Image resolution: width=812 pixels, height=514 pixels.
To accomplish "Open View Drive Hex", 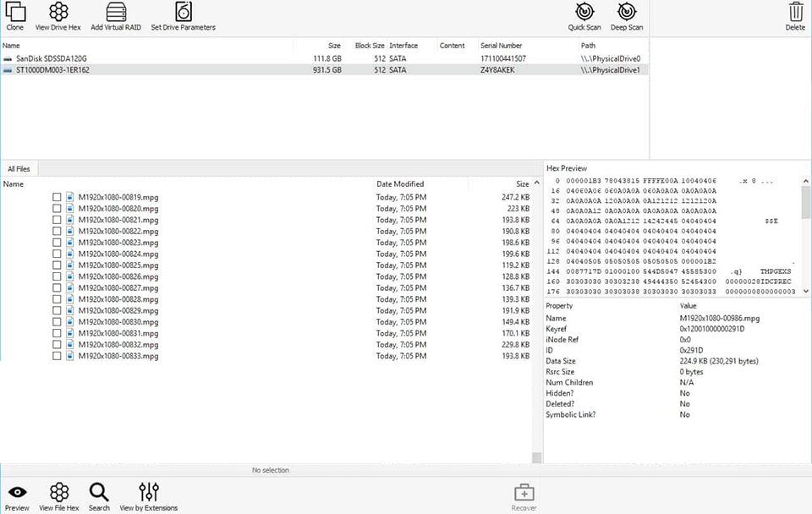I will point(58,15).
